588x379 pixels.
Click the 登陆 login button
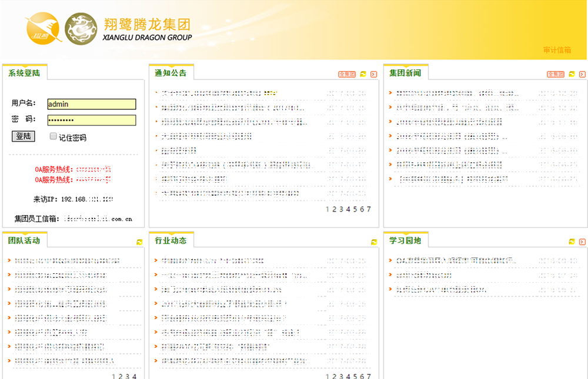(x=24, y=136)
